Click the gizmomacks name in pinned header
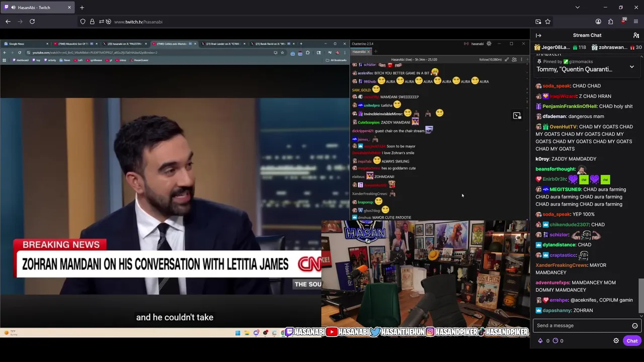 click(x=581, y=61)
